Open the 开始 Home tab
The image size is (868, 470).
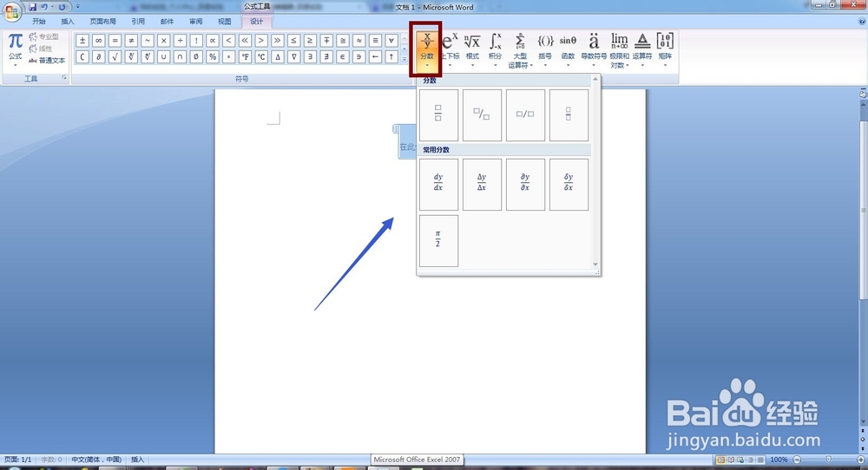39,22
